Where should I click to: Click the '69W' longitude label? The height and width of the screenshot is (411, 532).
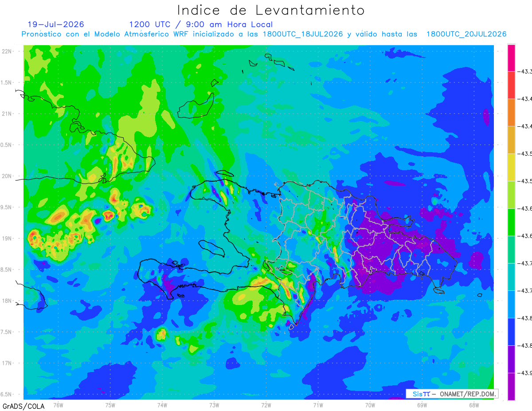click(422, 404)
